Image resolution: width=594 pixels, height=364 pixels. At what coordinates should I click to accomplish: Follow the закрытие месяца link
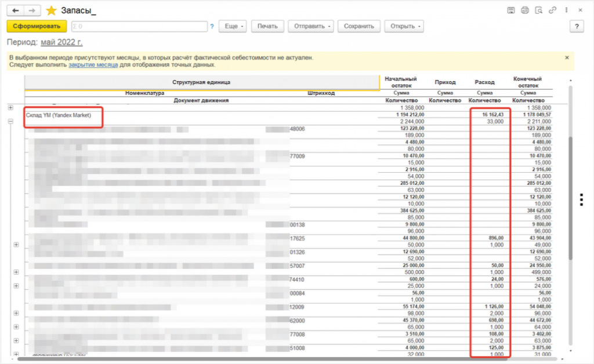[92, 65]
